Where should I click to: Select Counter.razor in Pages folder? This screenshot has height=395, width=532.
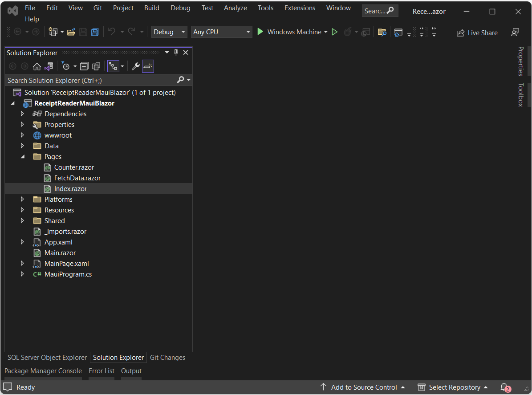click(74, 167)
